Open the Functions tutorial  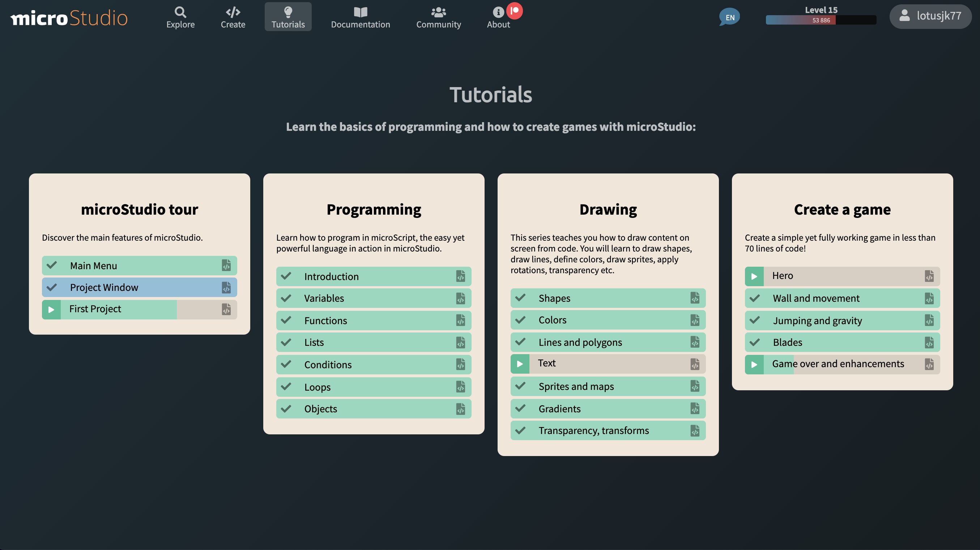(374, 321)
